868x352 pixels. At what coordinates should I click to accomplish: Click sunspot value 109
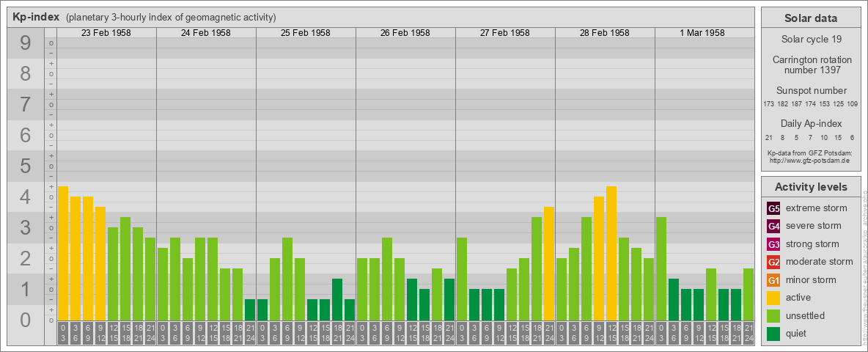click(853, 104)
